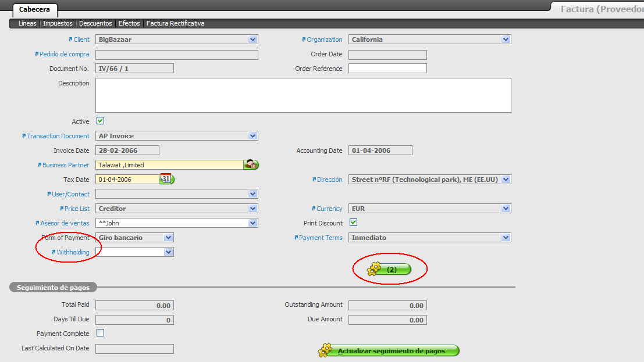Expand the Organization dropdown

point(506,40)
